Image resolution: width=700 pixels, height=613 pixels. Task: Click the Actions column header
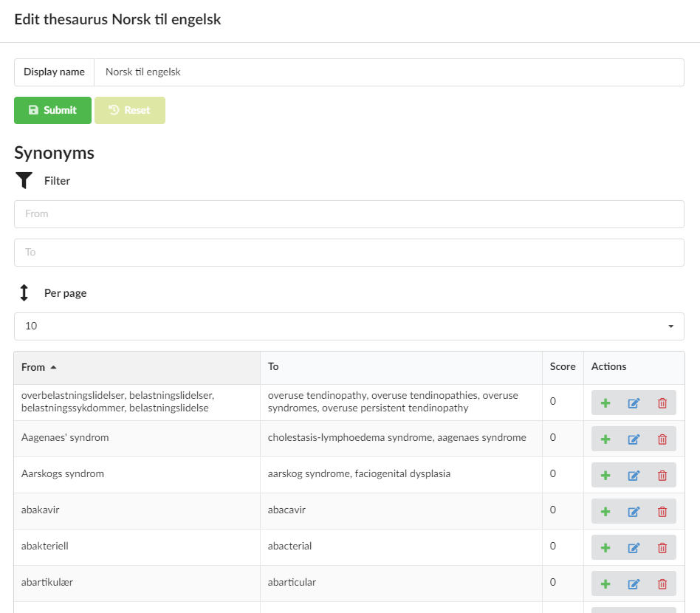click(x=634, y=368)
